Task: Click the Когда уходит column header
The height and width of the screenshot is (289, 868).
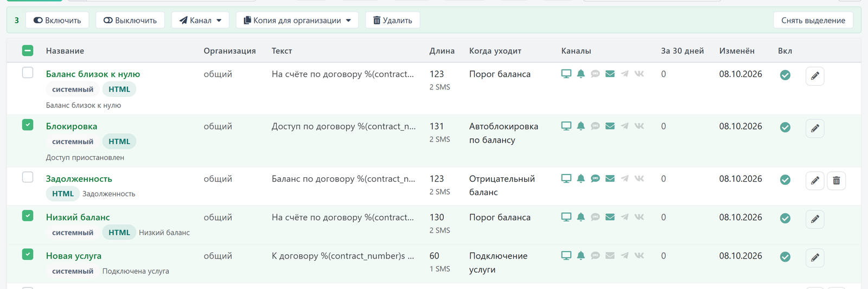Action: coord(495,50)
